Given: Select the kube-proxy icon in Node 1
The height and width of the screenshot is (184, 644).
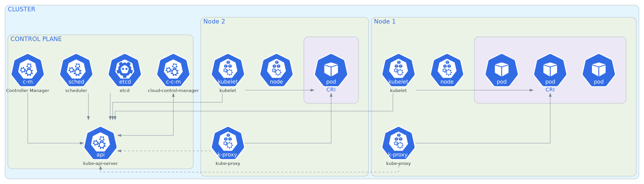Looking at the screenshot, I should (399, 143).
